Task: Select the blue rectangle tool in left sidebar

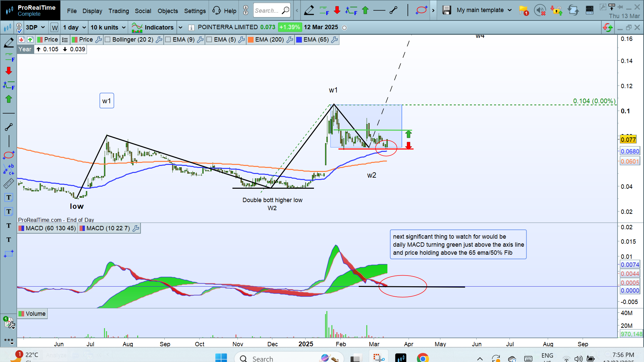Action: pos(9,254)
